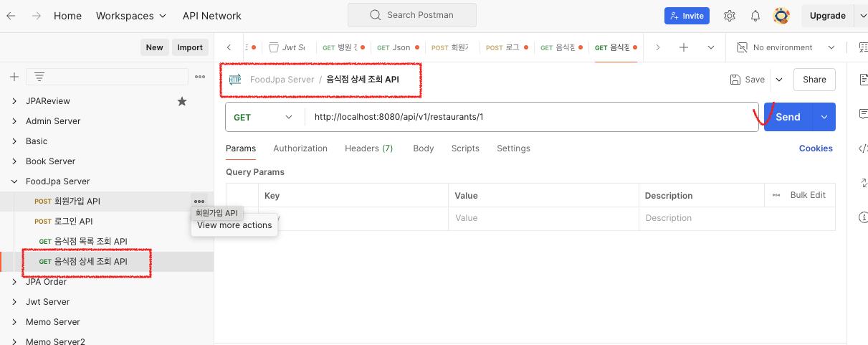This screenshot has height=345, width=868.
Task: Open the GET Json request tab
Action: coord(397,47)
